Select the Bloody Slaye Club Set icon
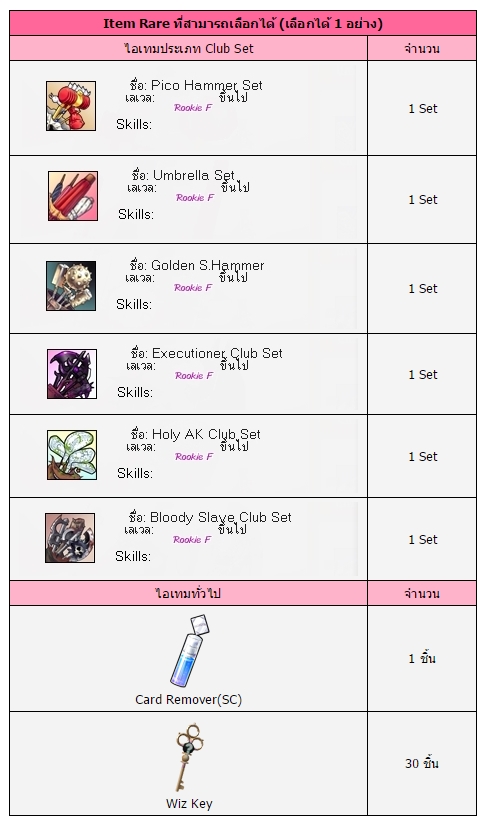The height and width of the screenshot is (825, 486). (70, 538)
